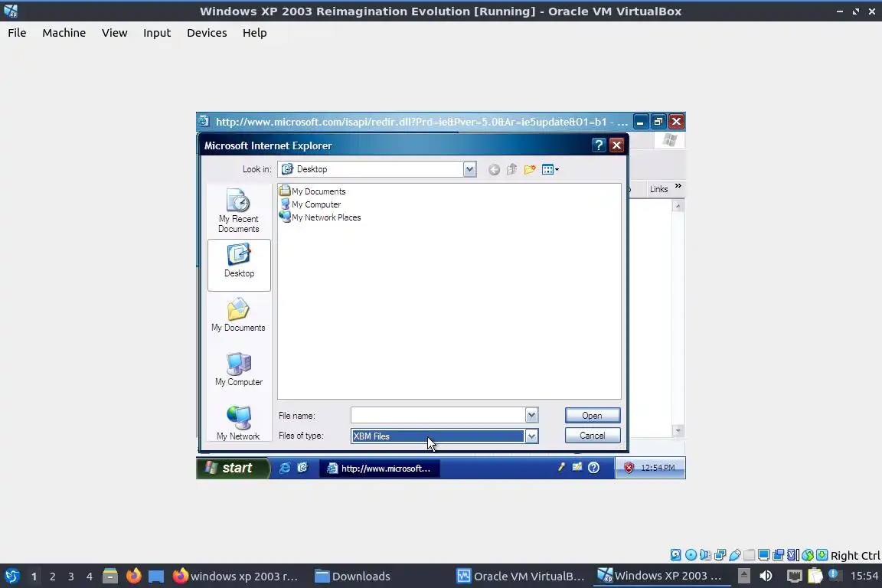The height and width of the screenshot is (588, 882).
Task: Click the XP taskbar help question icon
Action: click(593, 468)
